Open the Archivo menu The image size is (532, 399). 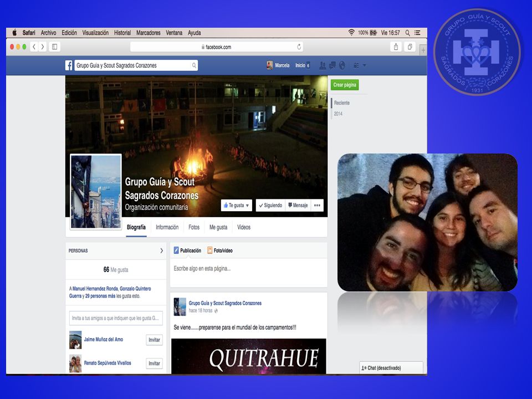tap(49, 33)
